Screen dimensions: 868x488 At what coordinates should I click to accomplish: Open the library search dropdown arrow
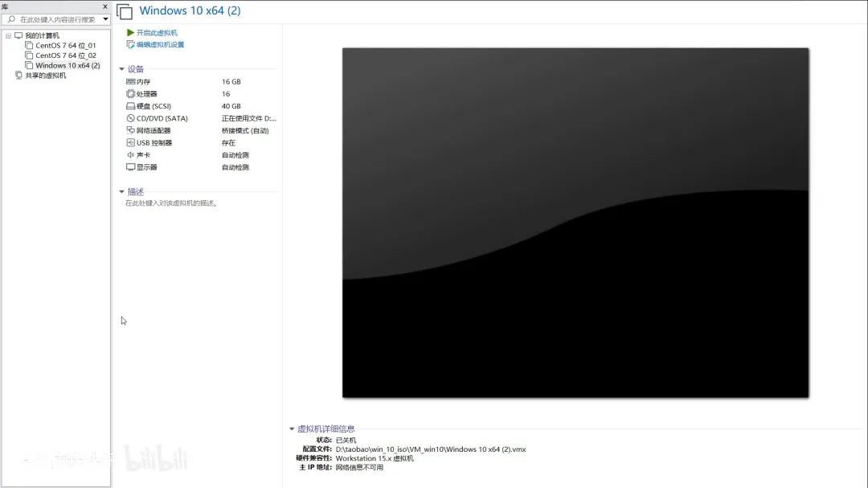click(x=105, y=19)
